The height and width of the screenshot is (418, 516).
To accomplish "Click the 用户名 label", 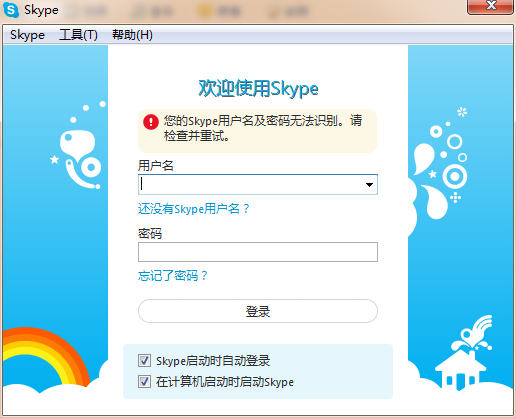I will pos(156,165).
